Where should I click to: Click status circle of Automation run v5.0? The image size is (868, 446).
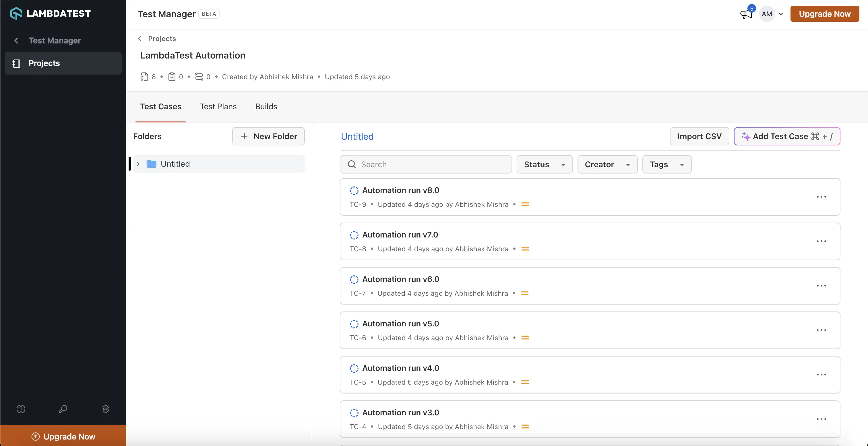point(354,324)
